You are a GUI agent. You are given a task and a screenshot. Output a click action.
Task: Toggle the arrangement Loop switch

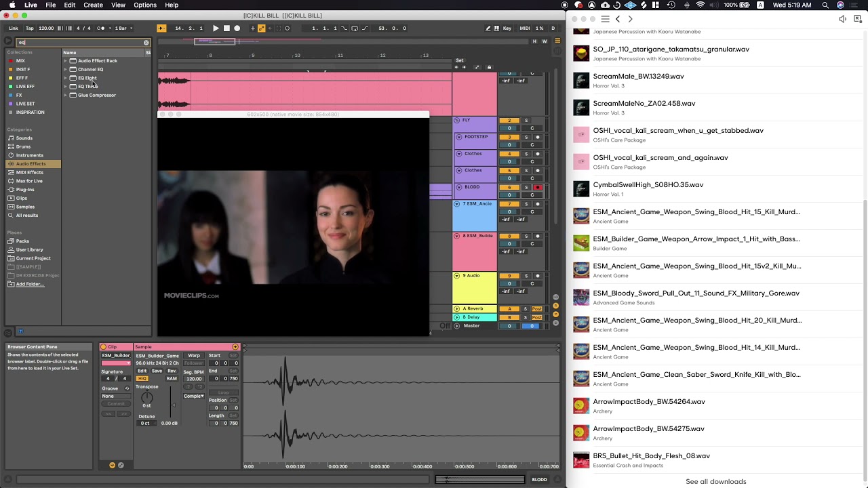click(x=354, y=28)
